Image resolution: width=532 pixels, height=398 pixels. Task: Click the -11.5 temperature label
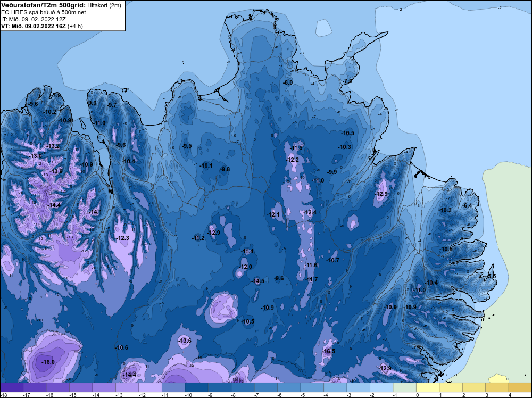click(296, 148)
